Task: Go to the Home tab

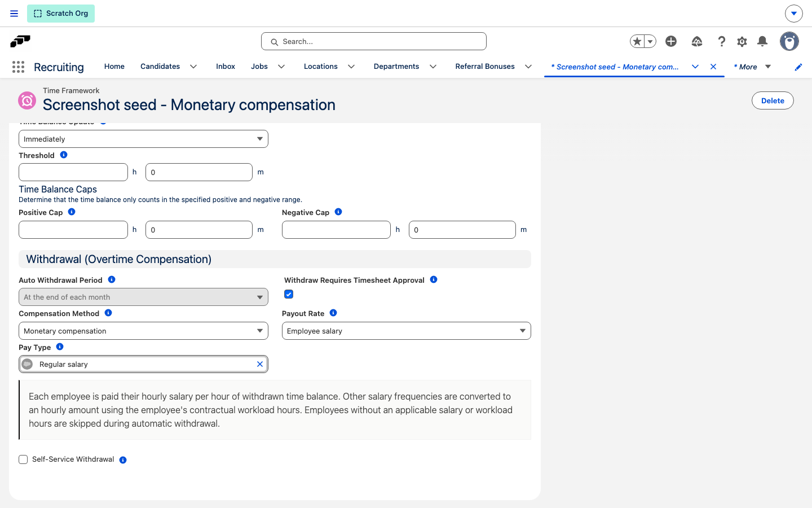Action: click(x=114, y=67)
